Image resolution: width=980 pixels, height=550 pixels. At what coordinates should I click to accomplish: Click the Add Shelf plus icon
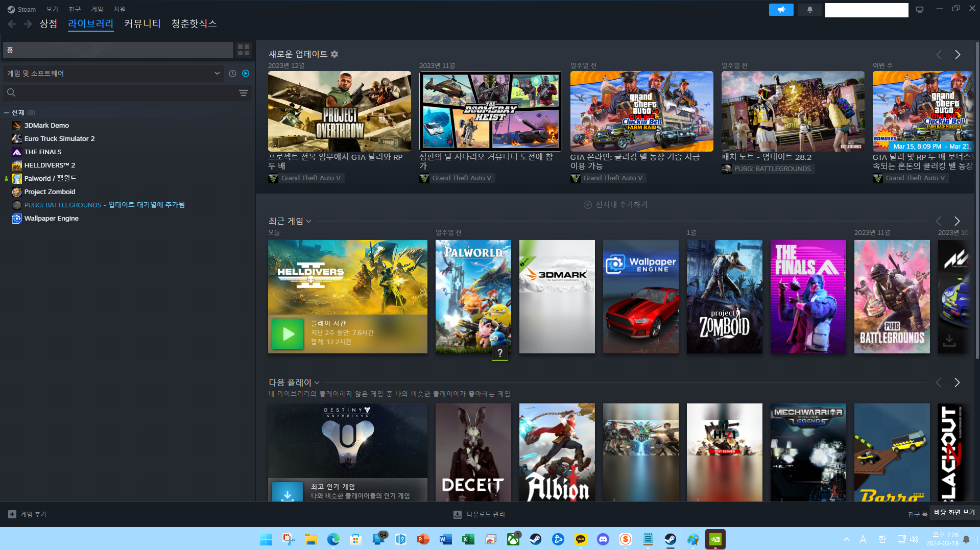588,205
